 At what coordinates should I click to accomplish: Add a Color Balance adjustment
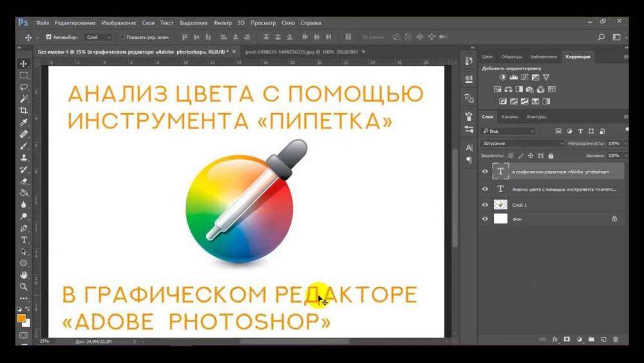(508, 89)
